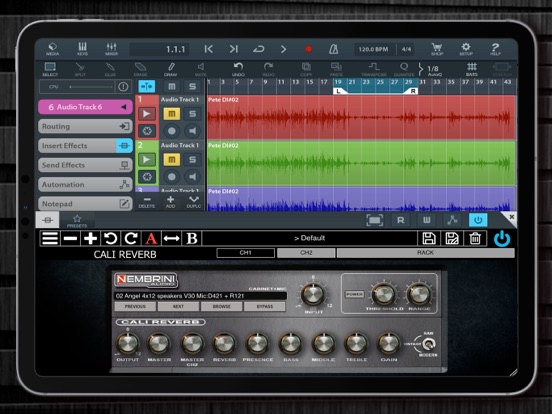
Task: Open the Cali Reverb hamburger menu
Action: click(x=50, y=238)
